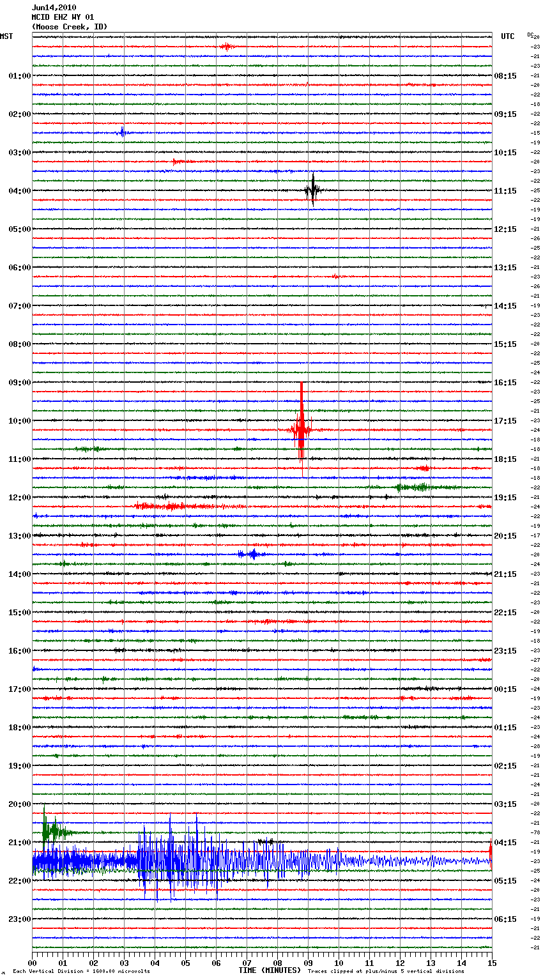Click the small red event on the top hour

click(227, 47)
